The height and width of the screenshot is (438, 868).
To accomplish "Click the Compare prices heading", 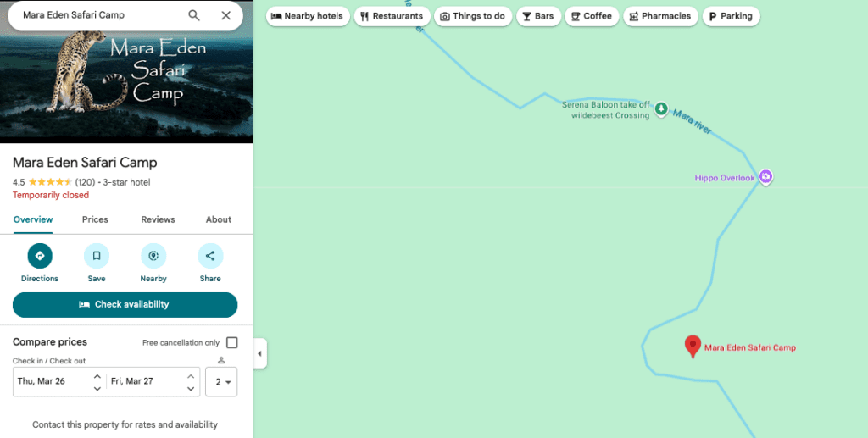I will pyautogui.click(x=50, y=341).
